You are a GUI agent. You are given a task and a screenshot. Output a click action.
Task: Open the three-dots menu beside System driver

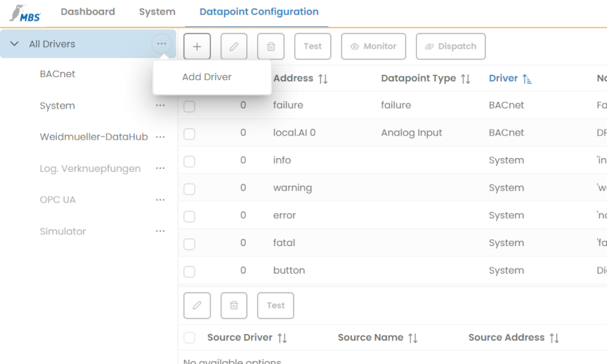click(160, 106)
